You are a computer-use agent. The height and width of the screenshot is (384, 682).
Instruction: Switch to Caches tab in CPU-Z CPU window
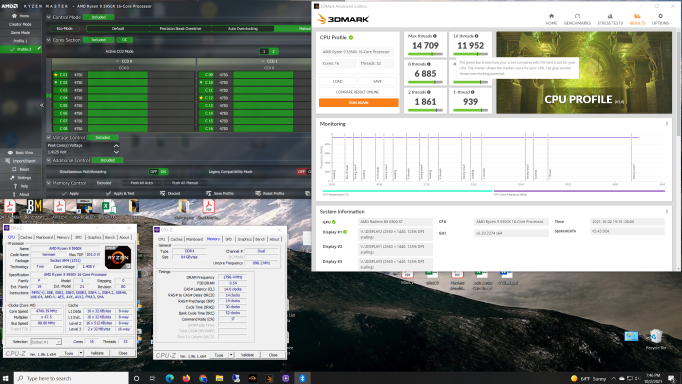tap(26, 237)
